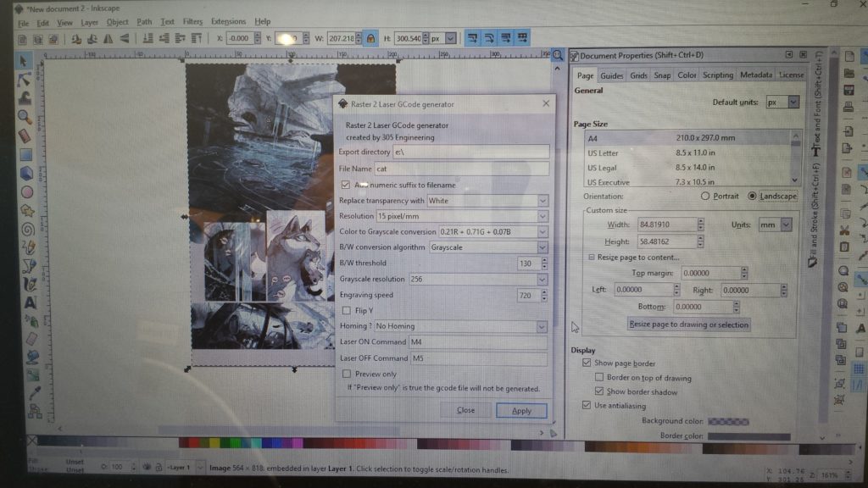The width and height of the screenshot is (868, 488).
Task: Enable the Flip Y option
Action: pos(346,310)
